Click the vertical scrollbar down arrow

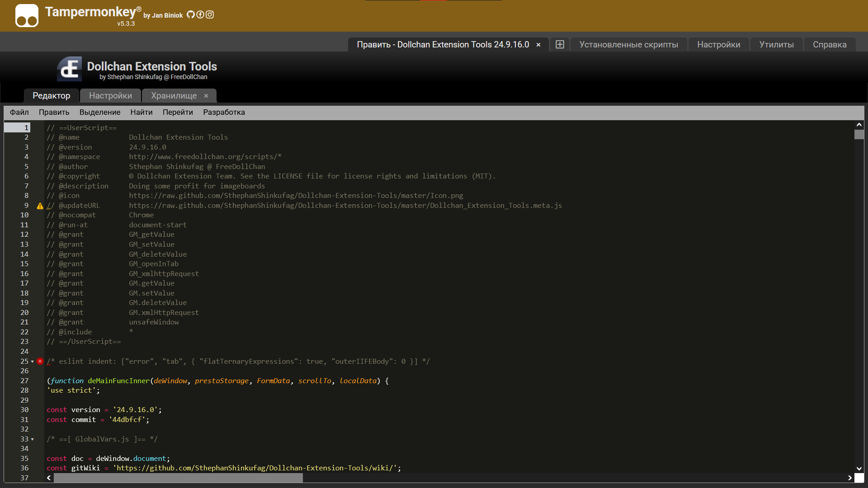tap(859, 469)
